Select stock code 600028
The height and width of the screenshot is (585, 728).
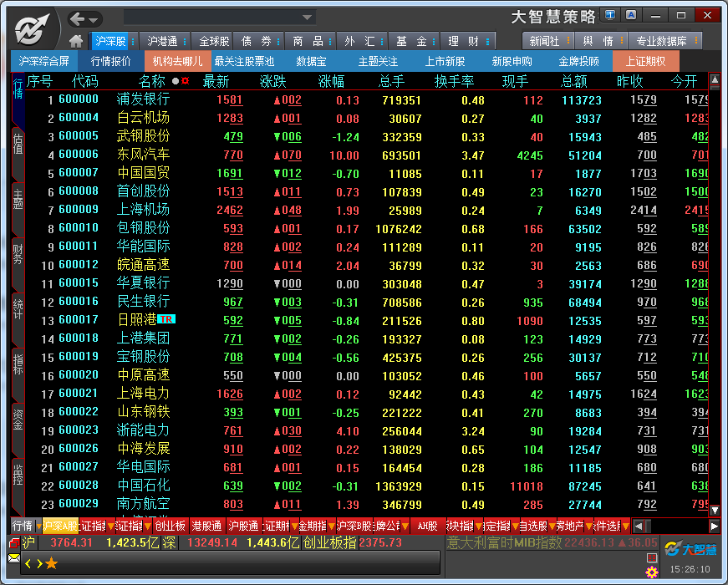79,486
